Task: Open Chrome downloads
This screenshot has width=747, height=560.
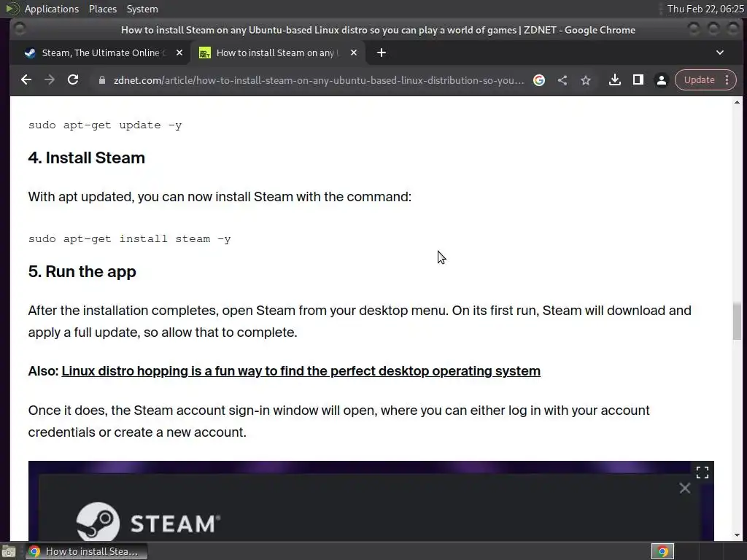Action: (x=614, y=80)
